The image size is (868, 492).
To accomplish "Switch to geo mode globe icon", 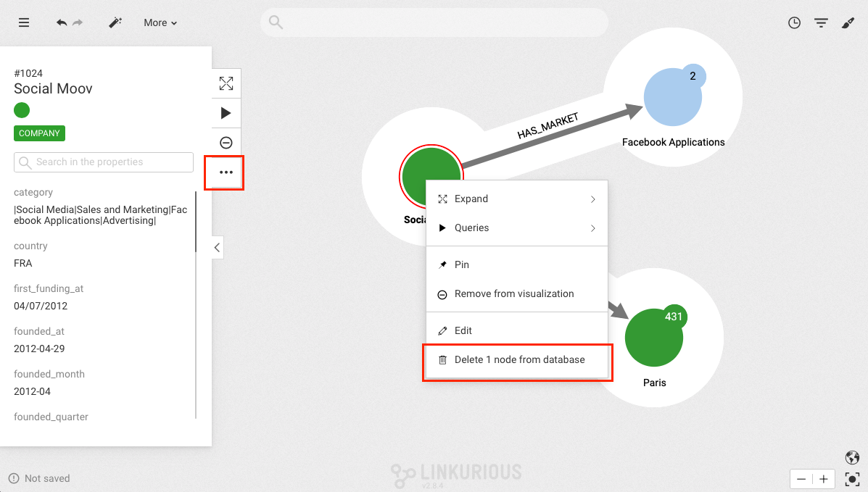I will 852,457.
